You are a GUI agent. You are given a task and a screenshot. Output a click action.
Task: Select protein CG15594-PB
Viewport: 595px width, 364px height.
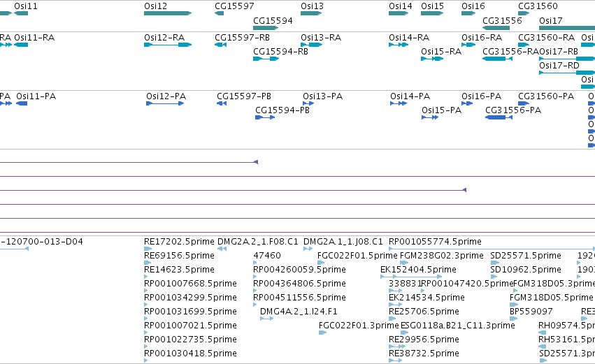[x=265, y=117]
